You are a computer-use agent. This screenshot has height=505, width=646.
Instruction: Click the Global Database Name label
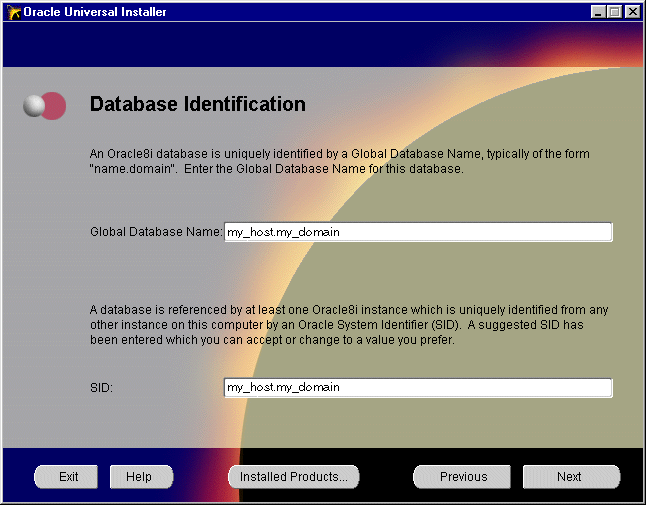[156, 232]
